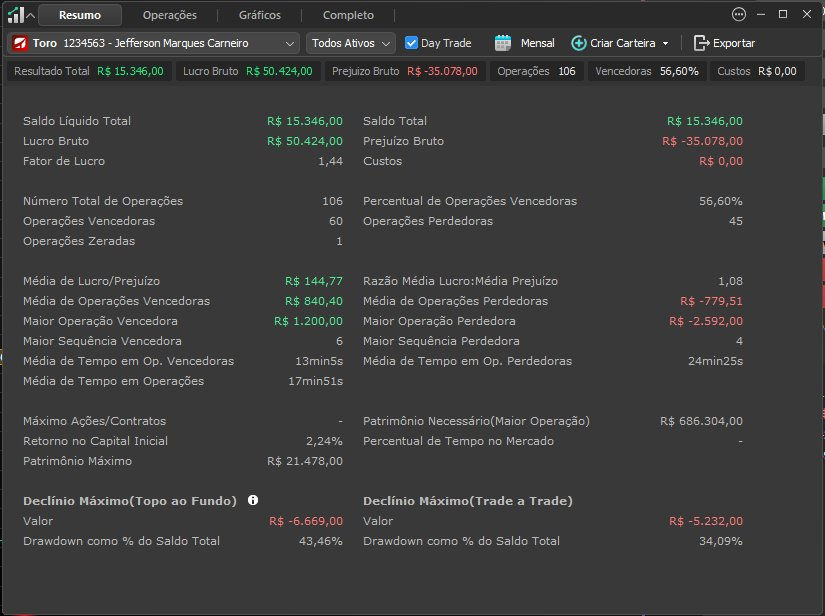Click the bar chart performance icon
Screen dimensions: 825x616
[16, 15]
